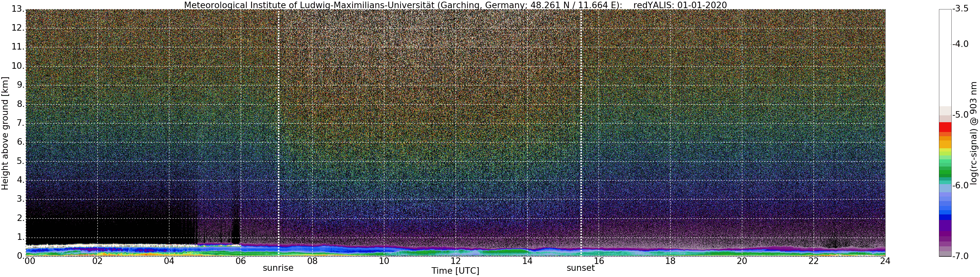Click the height axis tick label '5.'
Viewport: 980px width, 277px height.
coord(21,161)
